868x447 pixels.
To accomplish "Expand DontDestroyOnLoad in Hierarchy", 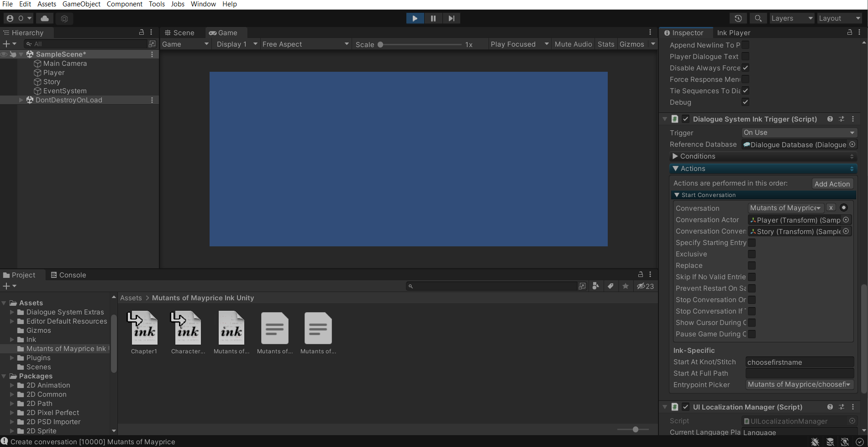I will 21,100.
